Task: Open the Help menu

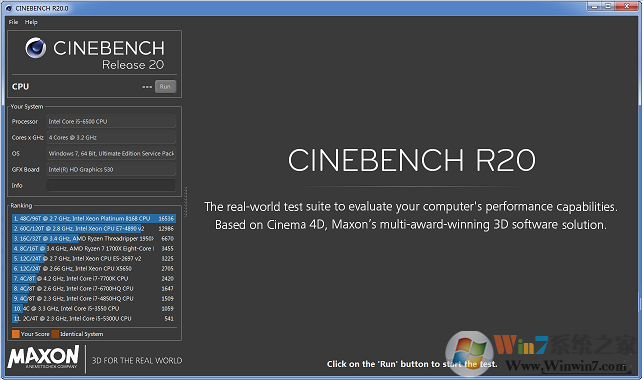Action: pyautogui.click(x=31, y=22)
